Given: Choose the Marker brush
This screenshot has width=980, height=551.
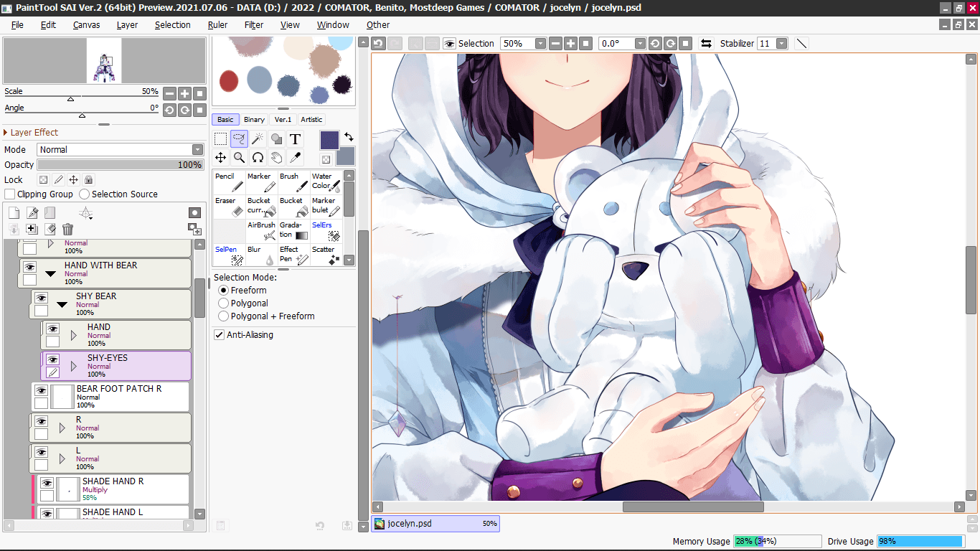Looking at the screenshot, I should click(261, 182).
